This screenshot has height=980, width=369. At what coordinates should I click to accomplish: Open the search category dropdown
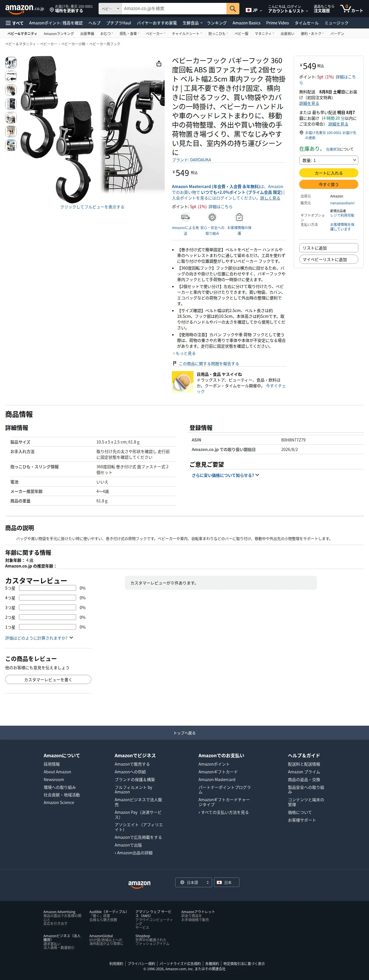[x=110, y=8]
